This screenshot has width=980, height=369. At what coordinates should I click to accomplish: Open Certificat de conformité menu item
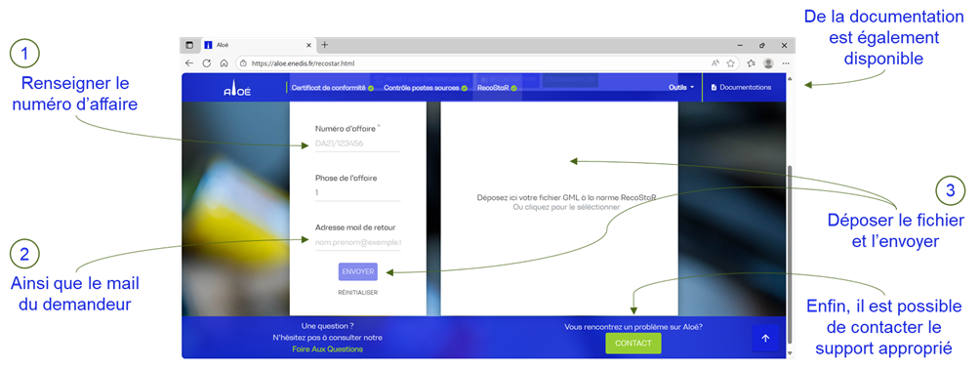point(332,88)
